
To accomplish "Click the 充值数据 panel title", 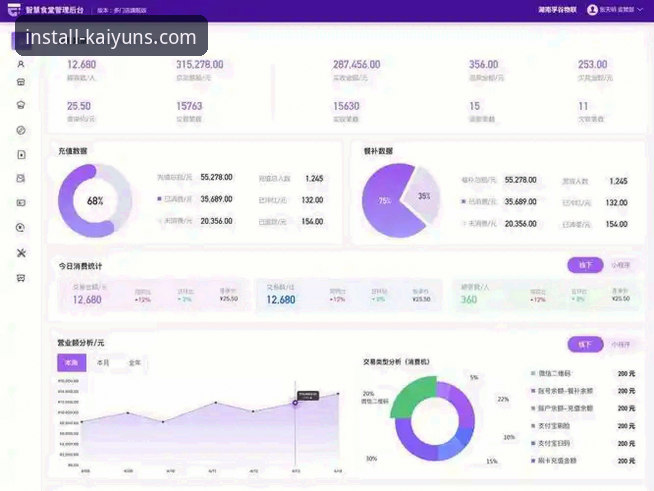I will (73, 151).
